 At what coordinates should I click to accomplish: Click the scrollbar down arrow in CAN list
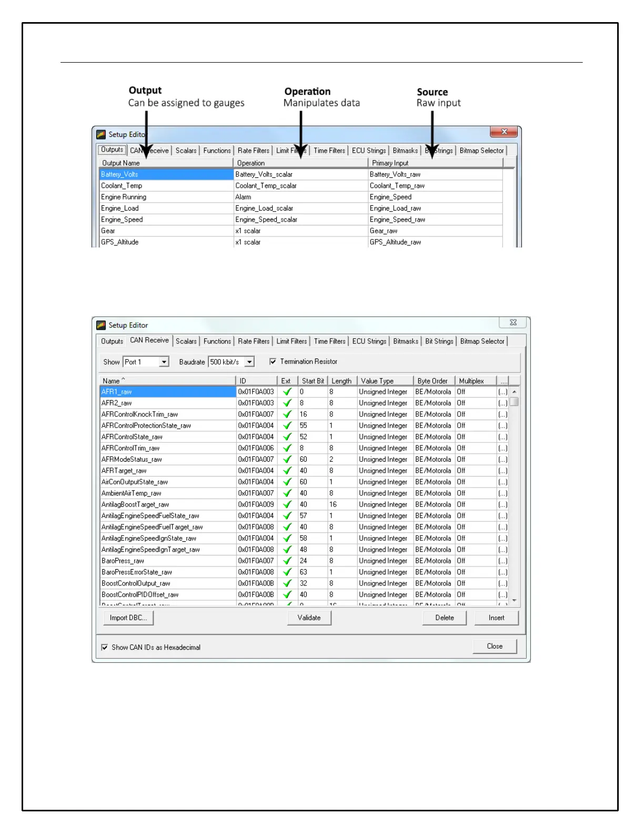point(514,600)
